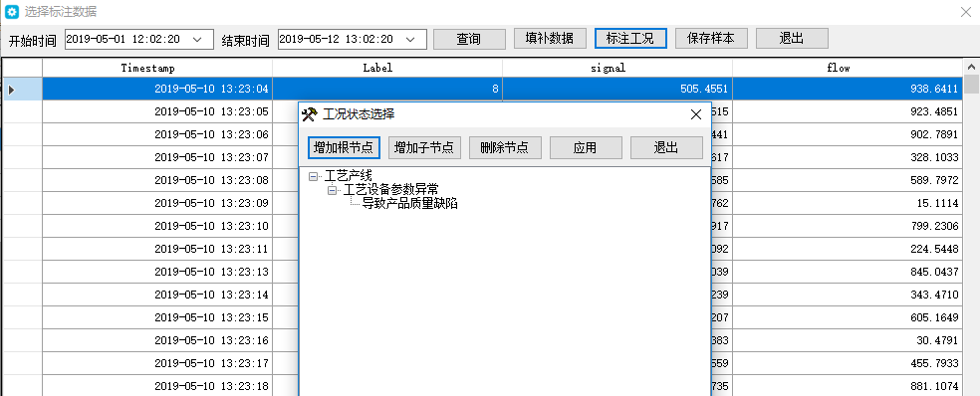The width and height of the screenshot is (980, 396).
Task: Click the 查询 button
Action: 469,39
